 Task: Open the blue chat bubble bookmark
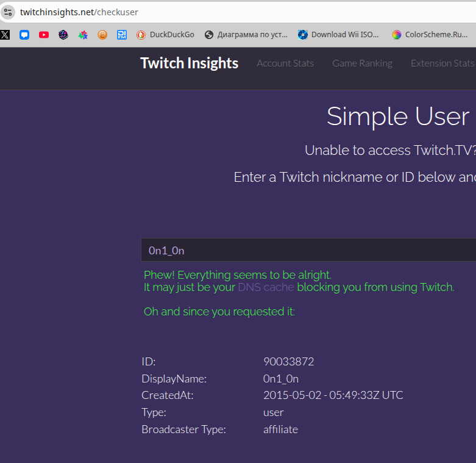click(24, 35)
